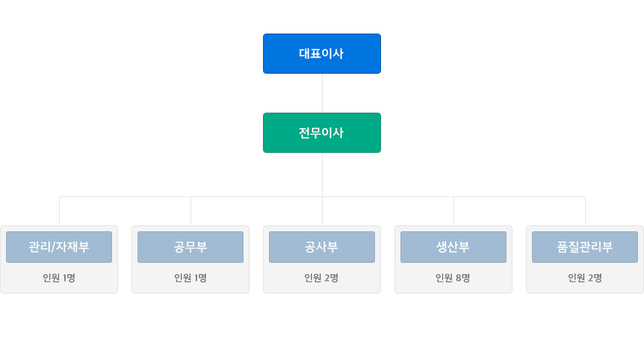The width and height of the screenshot is (644, 356).
Task: Click the 품질관리부 department label
Action: tap(585, 247)
